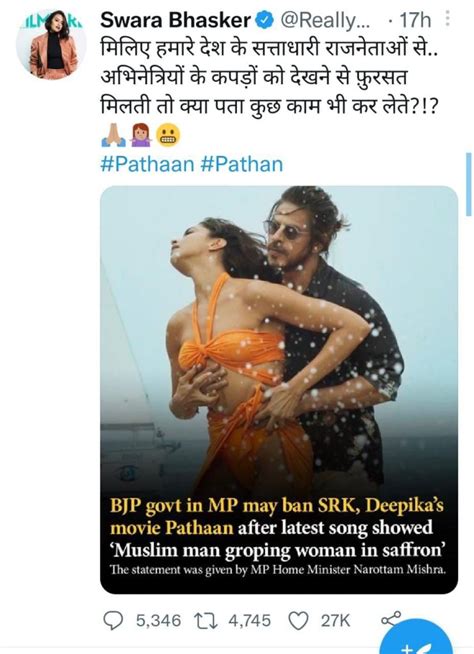View the 27K likes count
The height and width of the screenshot is (654, 474).
(335, 621)
